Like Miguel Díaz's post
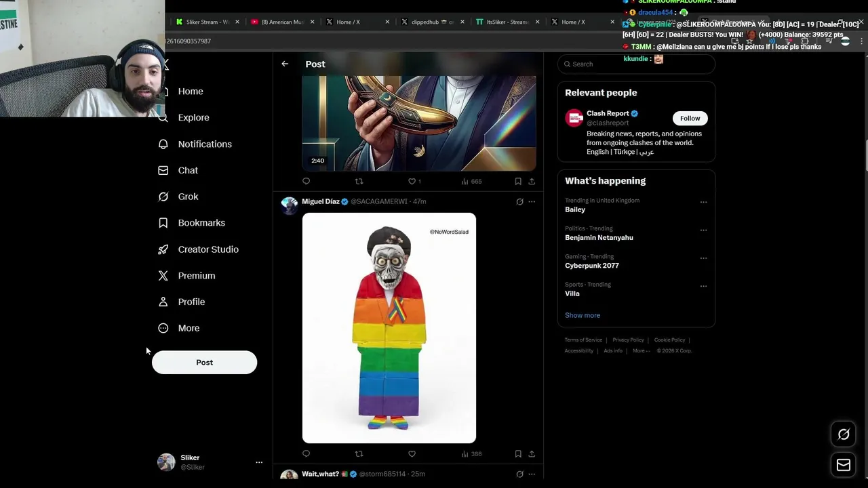The height and width of the screenshot is (488, 868). 412,453
